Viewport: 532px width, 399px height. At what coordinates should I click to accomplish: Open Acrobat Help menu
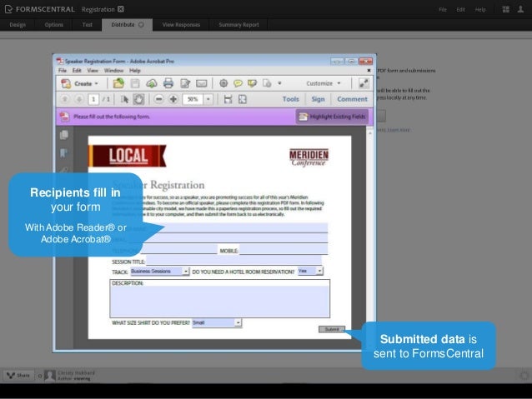pos(135,71)
